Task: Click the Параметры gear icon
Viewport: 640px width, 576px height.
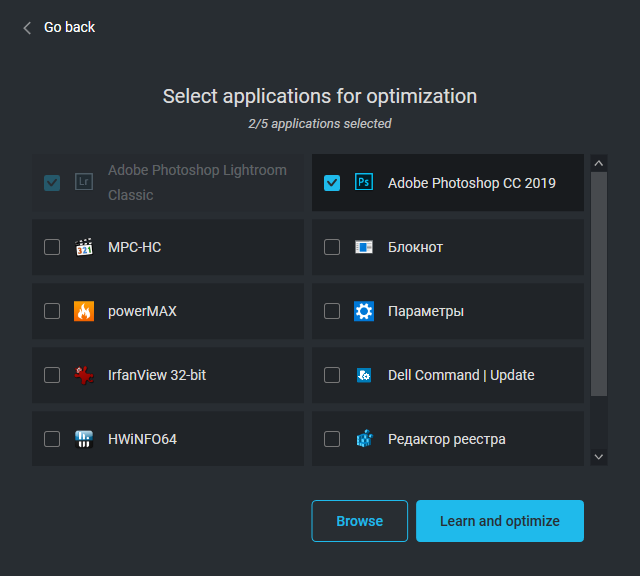Action: coord(364,311)
